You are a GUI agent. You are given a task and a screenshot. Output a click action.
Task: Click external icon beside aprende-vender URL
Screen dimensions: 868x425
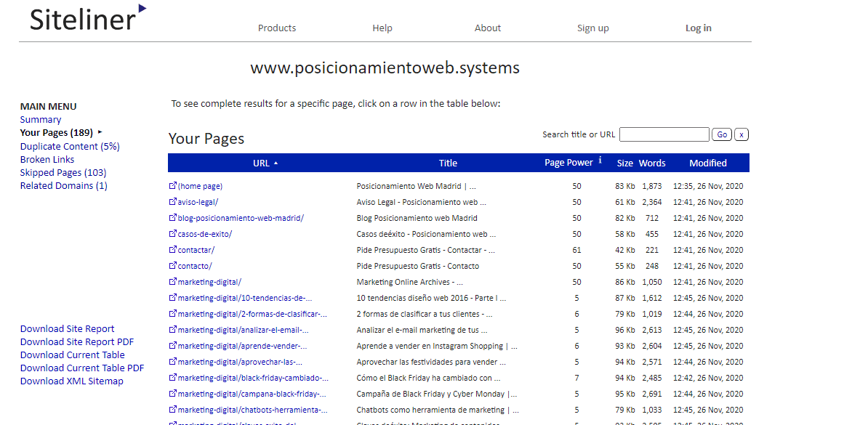(173, 346)
